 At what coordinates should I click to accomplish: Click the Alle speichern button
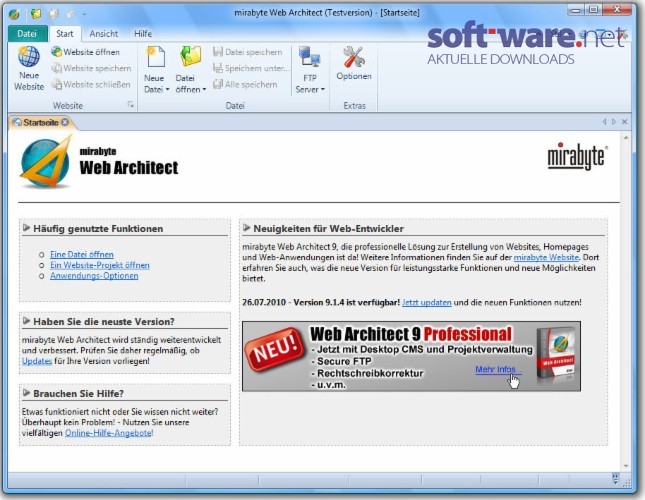pos(245,85)
